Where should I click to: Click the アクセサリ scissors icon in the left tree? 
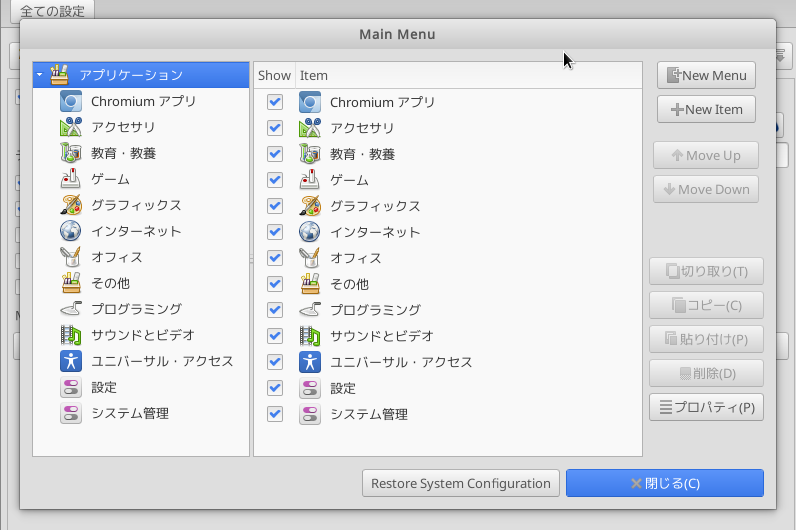[71, 127]
